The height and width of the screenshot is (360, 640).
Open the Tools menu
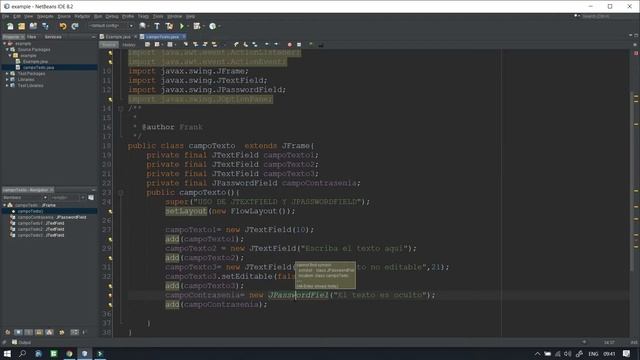(158, 16)
